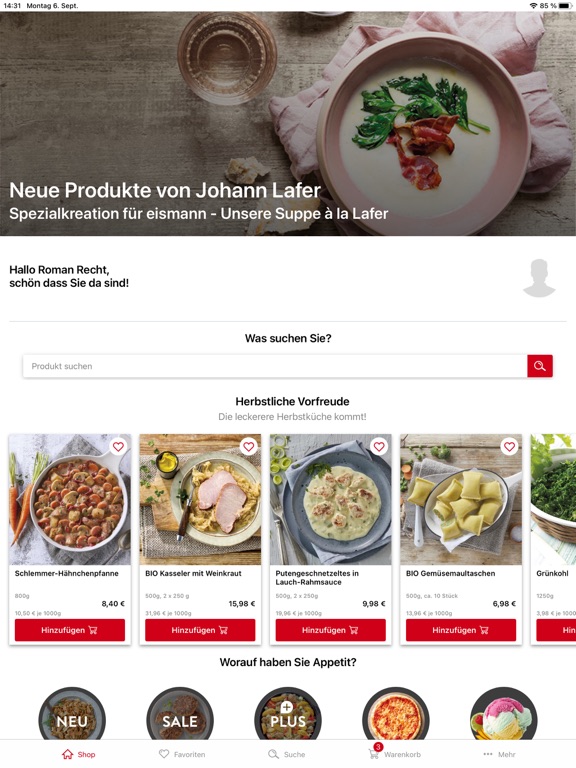Favorite the Schlemmer-Hähnchenpfanne with heart icon
Viewport: 576px width, 768px height.
pos(118,446)
